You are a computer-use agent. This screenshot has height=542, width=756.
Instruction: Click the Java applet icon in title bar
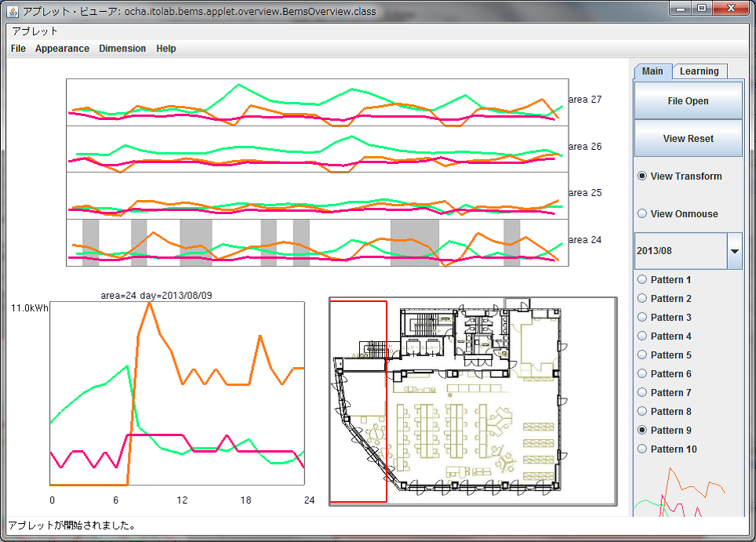13,12
